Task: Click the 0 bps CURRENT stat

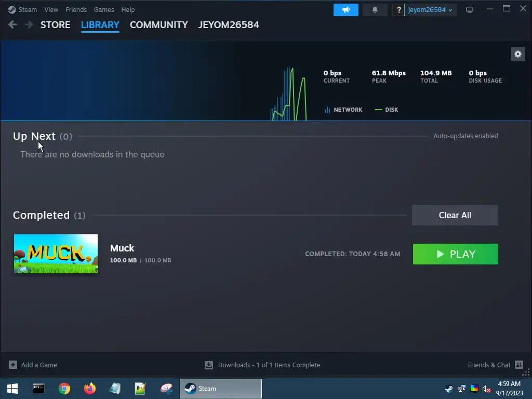Action: (336, 76)
